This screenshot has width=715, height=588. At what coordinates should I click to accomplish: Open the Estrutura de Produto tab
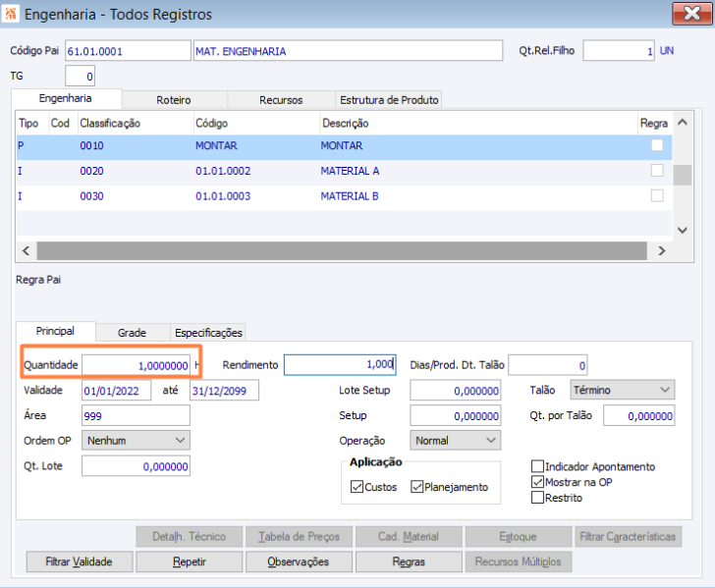pos(389,100)
